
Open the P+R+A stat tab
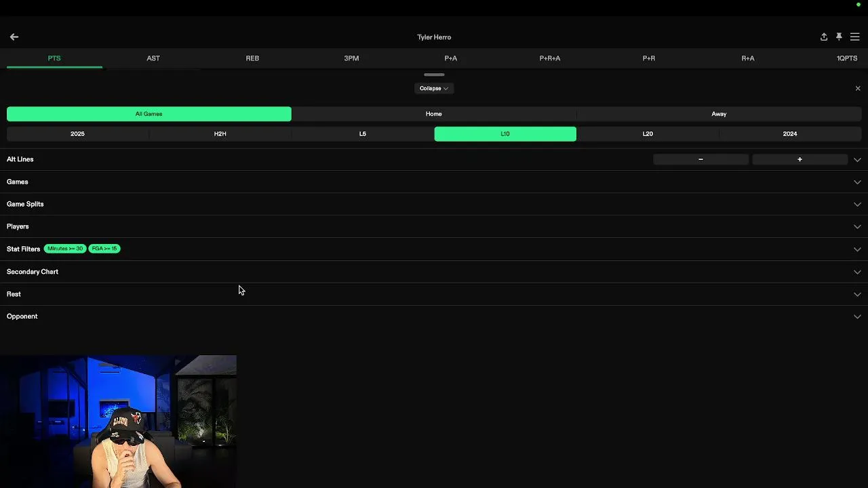(x=550, y=58)
